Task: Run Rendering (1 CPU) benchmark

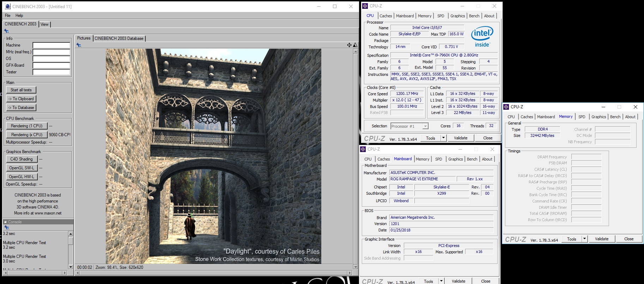Action: point(26,126)
